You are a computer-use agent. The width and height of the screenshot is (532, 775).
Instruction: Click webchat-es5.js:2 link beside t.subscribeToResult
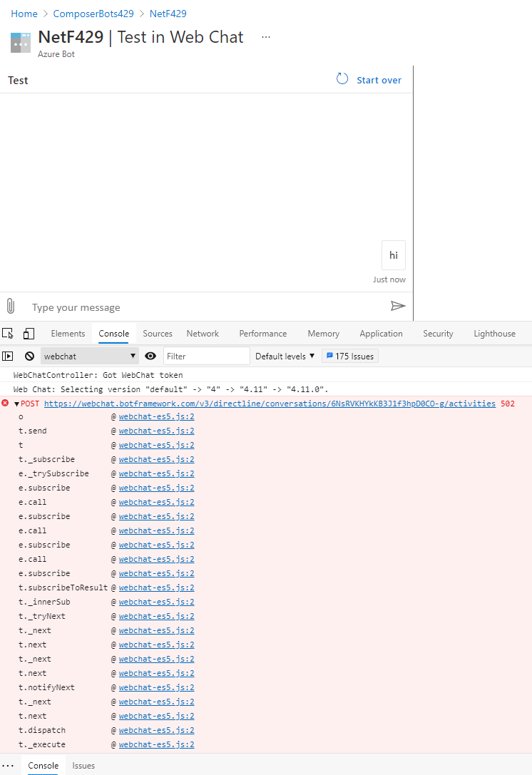tap(156, 587)
